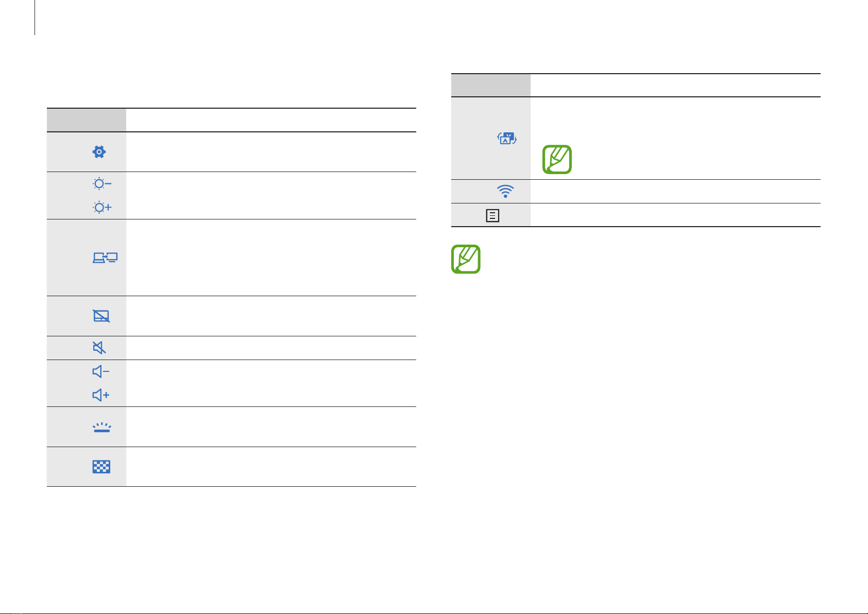
Task: Click the green note icon below the right table
Action: [x=466, y=259]
